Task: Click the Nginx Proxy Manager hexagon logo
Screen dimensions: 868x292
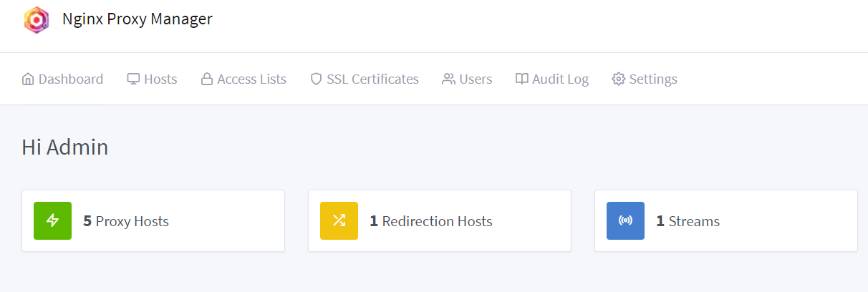Action: [36, 19]
